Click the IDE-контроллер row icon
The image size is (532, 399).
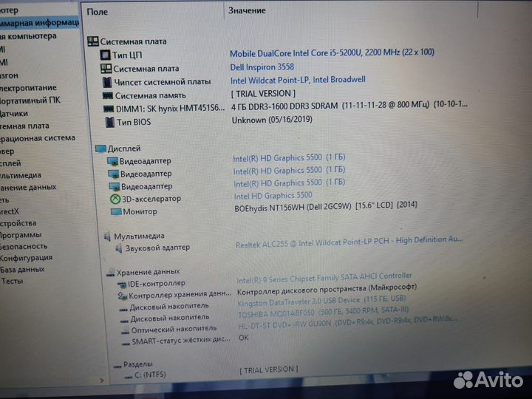[x=121, y=284]
